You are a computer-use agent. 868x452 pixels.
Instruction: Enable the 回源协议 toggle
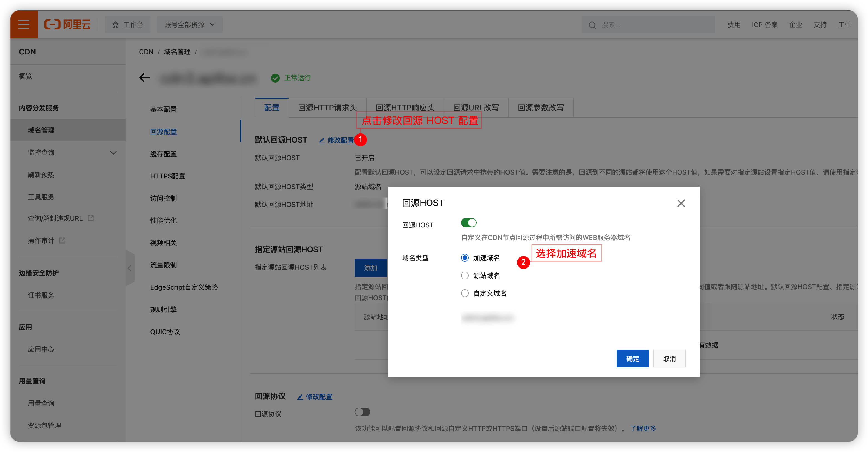[363, 412]
